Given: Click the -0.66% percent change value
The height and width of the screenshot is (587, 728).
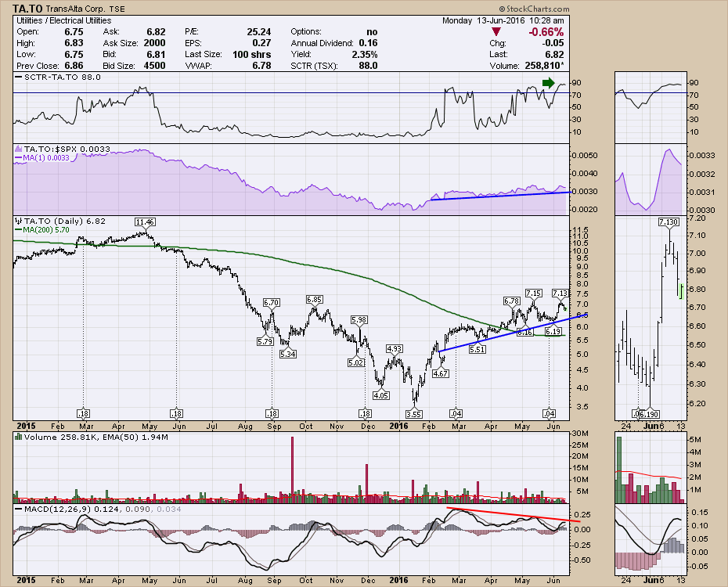Looking at the screenshot, I should pos(546,31).
